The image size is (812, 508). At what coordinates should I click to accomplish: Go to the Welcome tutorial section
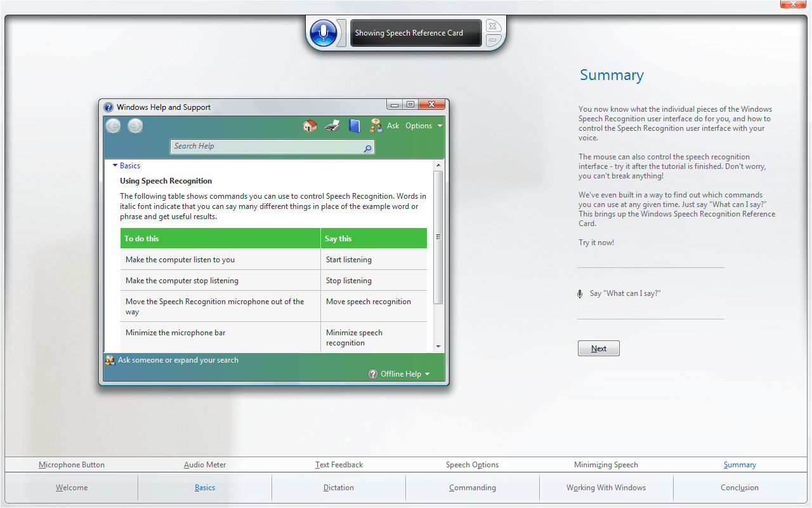[72, 488]
